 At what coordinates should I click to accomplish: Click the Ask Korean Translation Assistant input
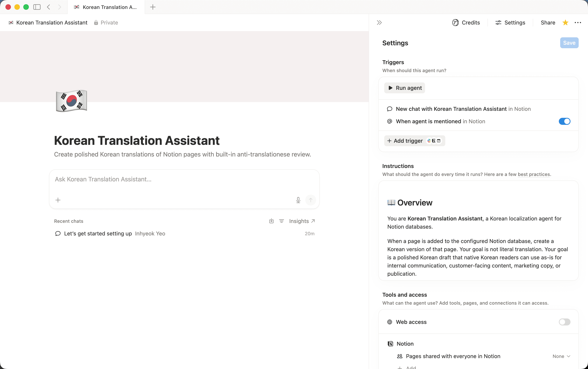pyautogui.click(x=184, y=179)
